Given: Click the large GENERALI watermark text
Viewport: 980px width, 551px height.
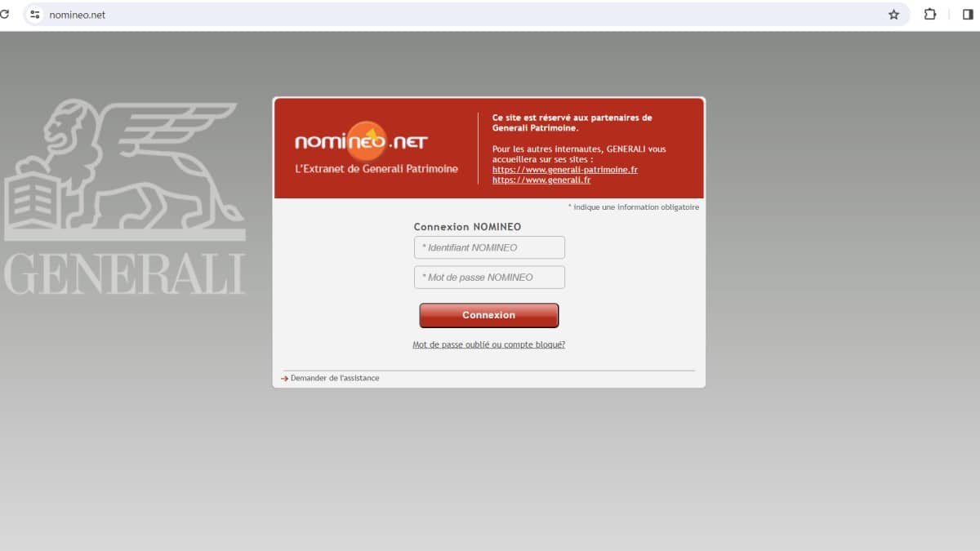Looking at the screenshot, I should click(x=124, y=274).
